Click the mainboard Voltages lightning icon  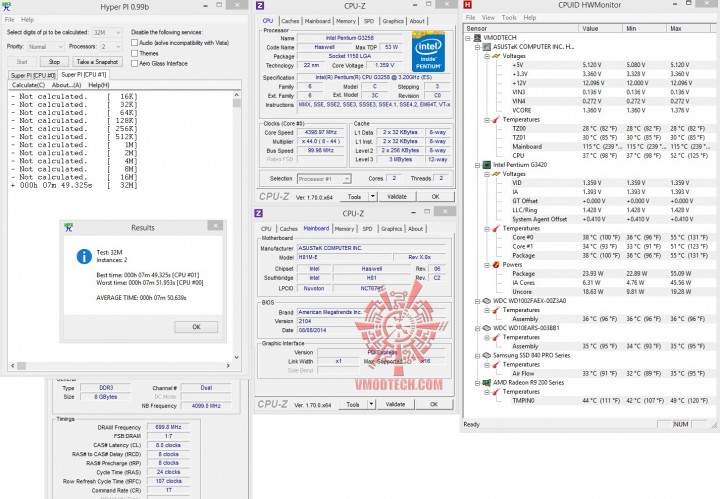[496, 56]
